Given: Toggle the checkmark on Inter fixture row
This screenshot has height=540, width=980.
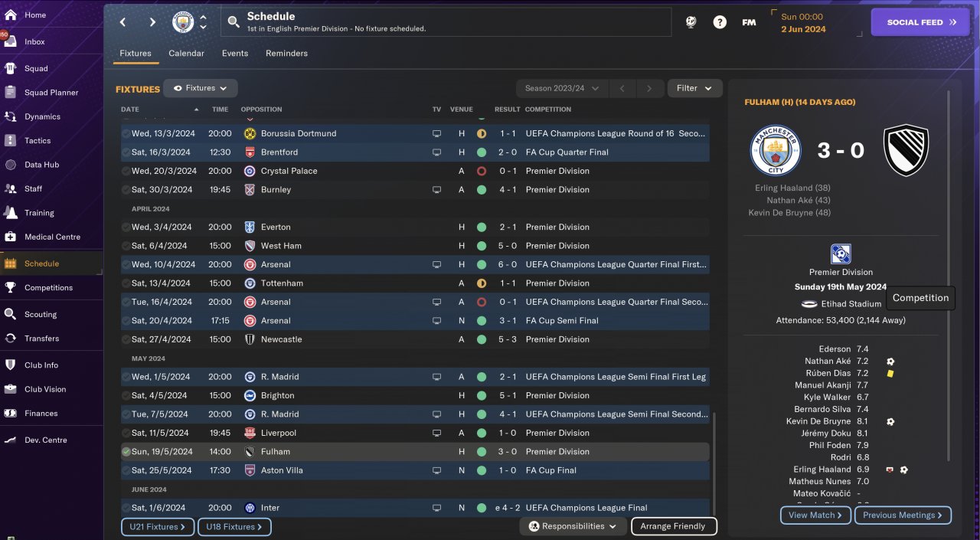Looking at the screenshot, I should 126,508.
